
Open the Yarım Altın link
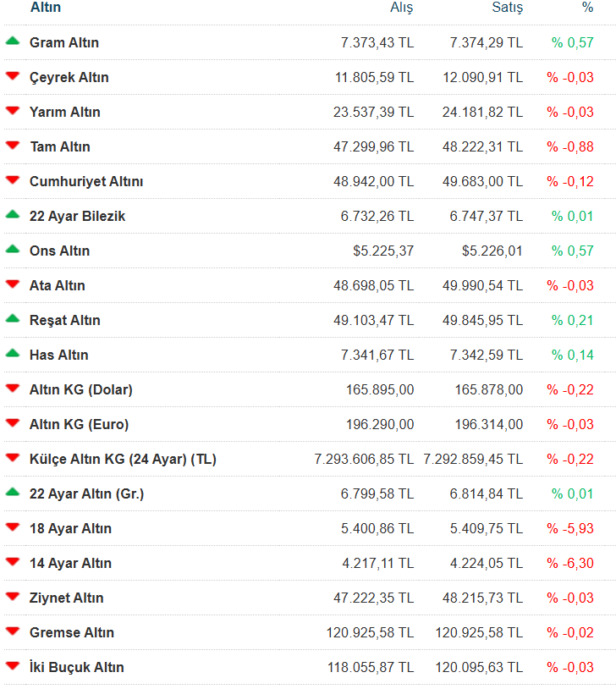click(64, 112)
